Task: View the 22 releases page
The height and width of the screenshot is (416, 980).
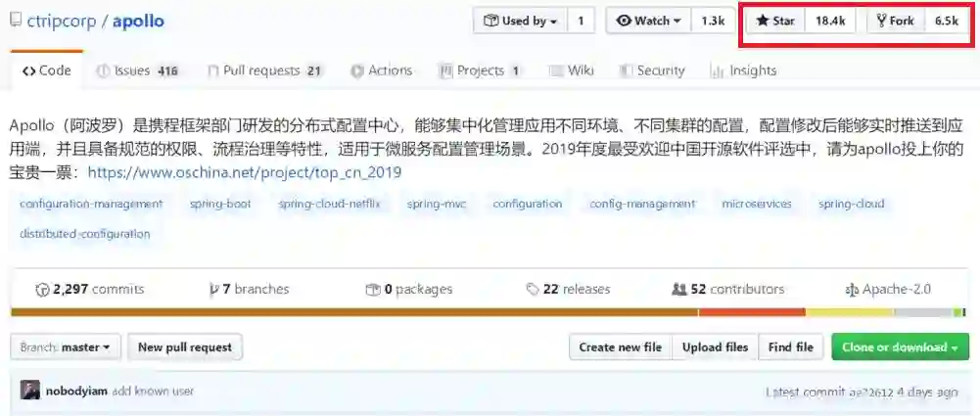Action: click(x=568, y=289)
